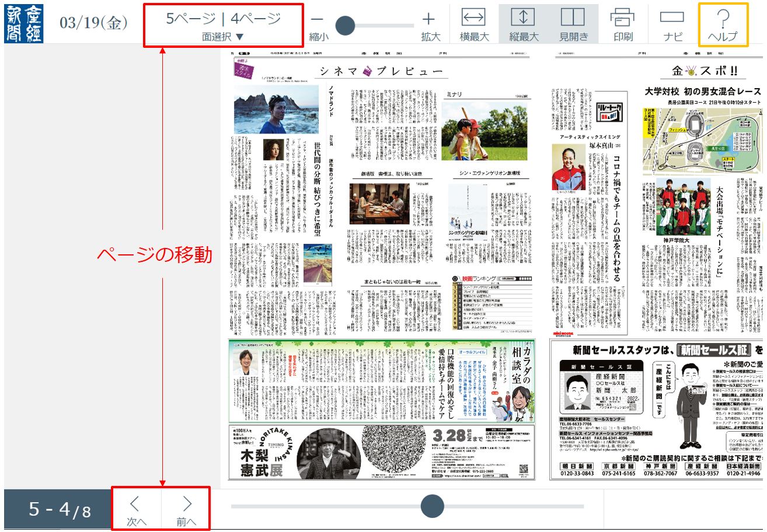The width and height of the screenshot is (767, 532).
Task: Click the page position slider handle at bottom
Action: click(432, 506)
